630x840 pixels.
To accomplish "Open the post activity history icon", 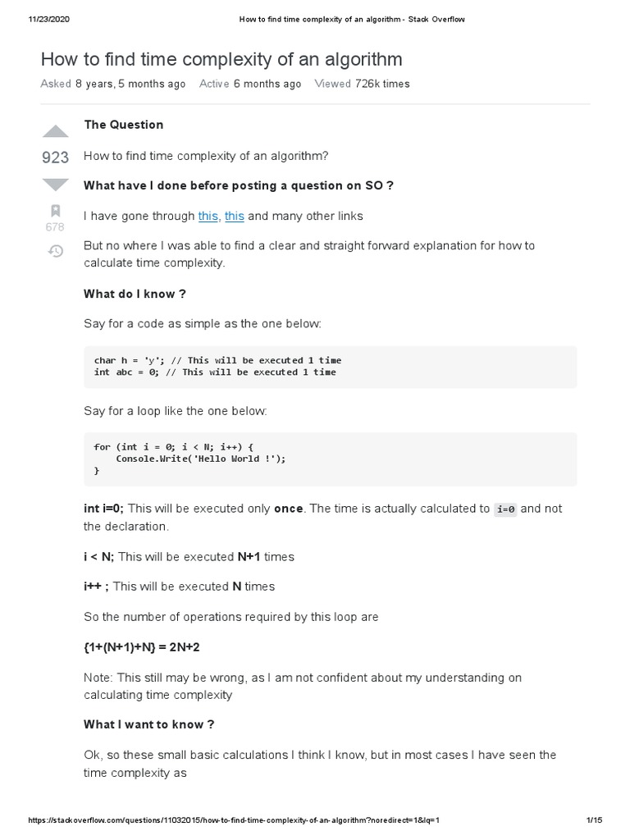I will (x=55, y=251).
